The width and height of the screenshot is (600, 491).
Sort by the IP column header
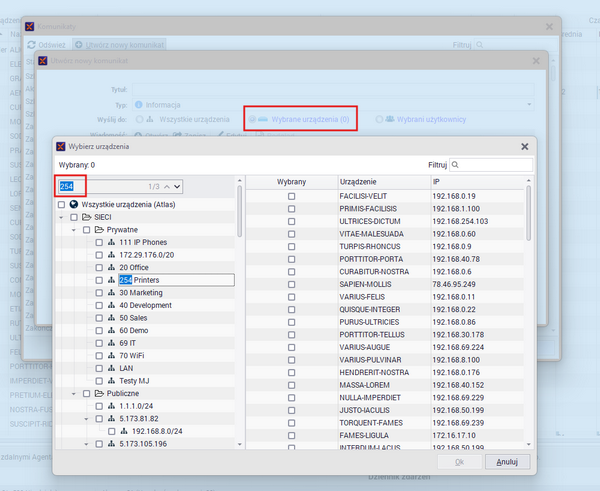(x=478, y=182)
